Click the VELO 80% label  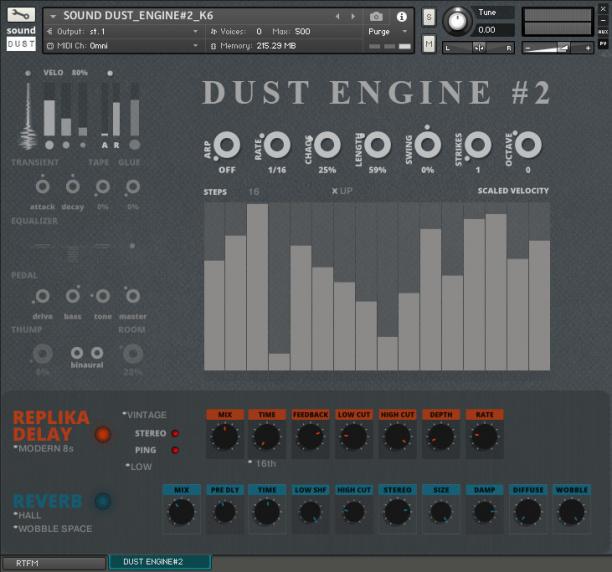tap(65, 73)
